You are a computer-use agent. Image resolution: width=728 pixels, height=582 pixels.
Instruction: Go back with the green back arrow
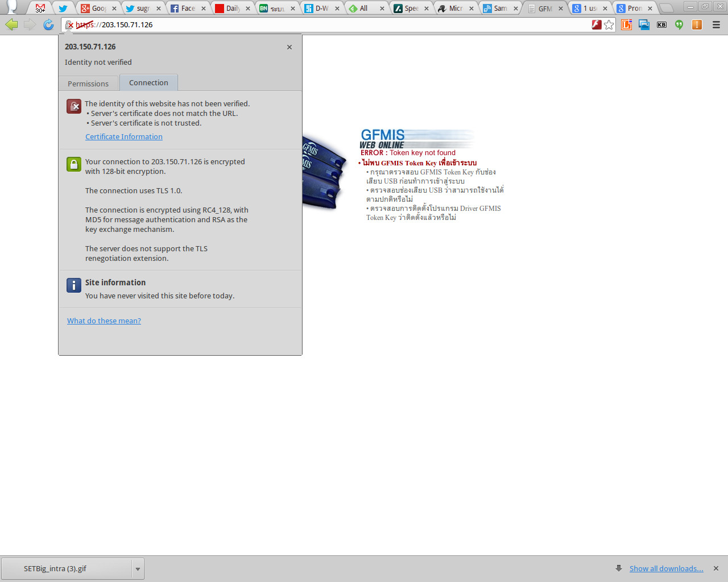[x=11, y=24]
